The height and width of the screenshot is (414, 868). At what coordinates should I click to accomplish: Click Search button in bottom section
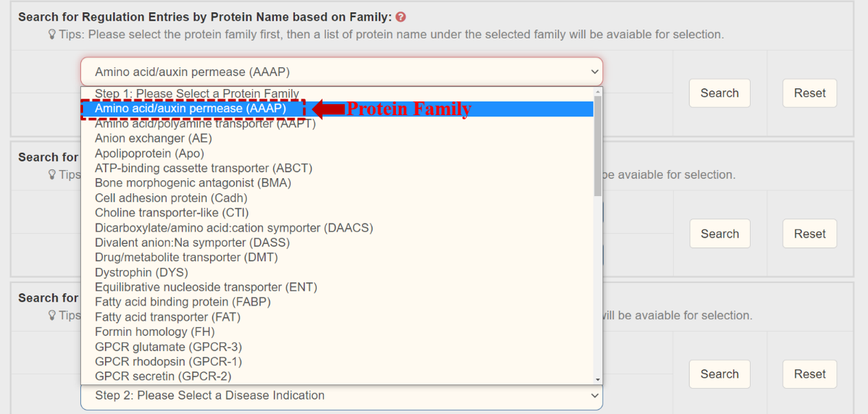click(x=719, y=374)
